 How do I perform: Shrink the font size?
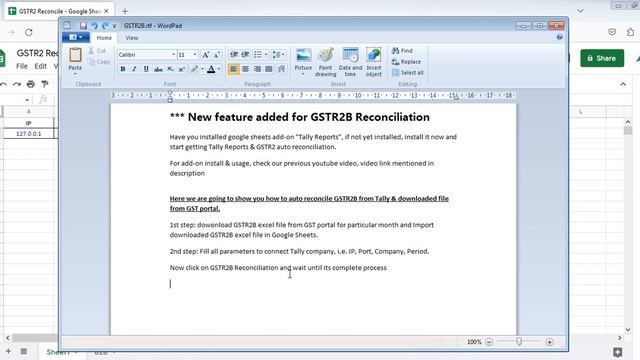(217, 55)
